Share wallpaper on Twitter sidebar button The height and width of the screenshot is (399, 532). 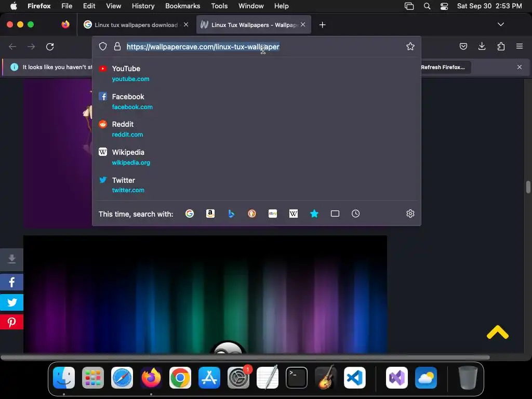pyautogui.click(x=11, y=302)
